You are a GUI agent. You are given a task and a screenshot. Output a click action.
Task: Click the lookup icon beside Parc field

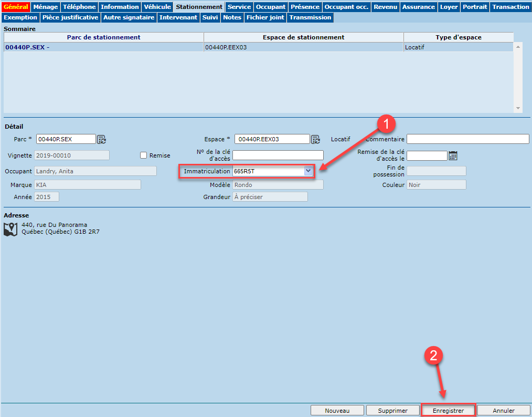coord(102,139)
